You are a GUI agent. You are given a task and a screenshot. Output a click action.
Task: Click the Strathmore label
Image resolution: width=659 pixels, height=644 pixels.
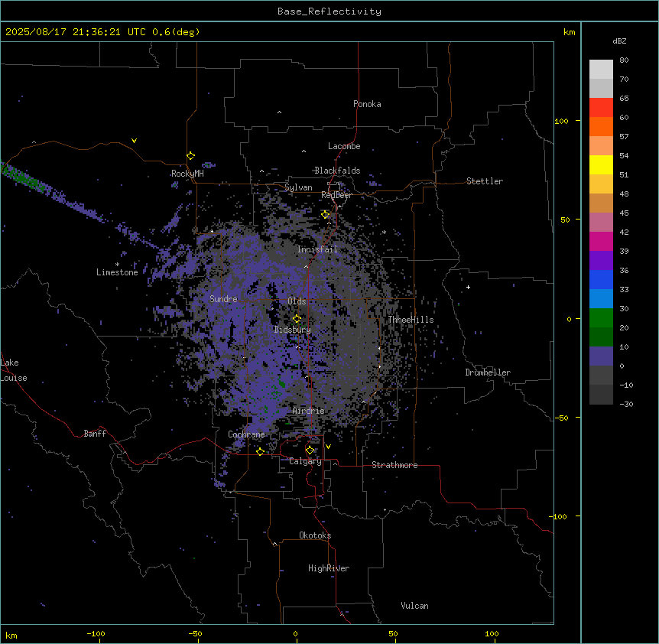tap(394, 465)
